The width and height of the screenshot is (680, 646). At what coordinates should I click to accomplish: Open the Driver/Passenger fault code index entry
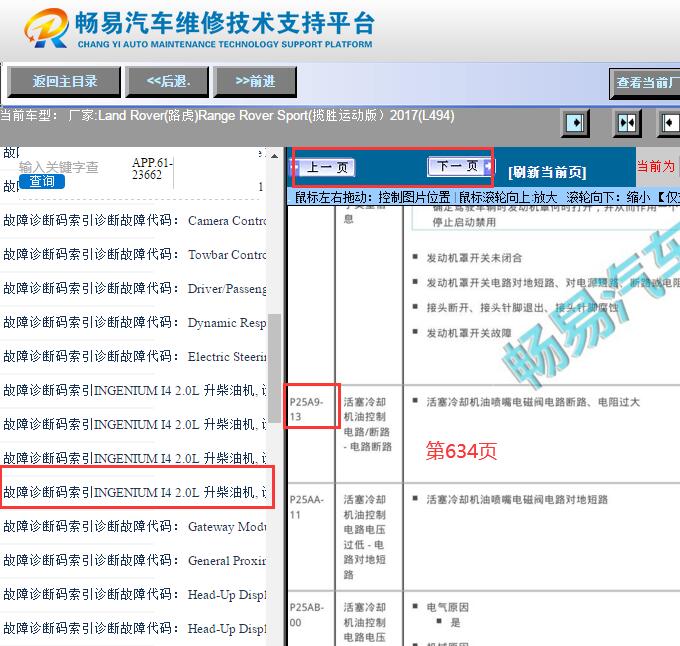134,288
